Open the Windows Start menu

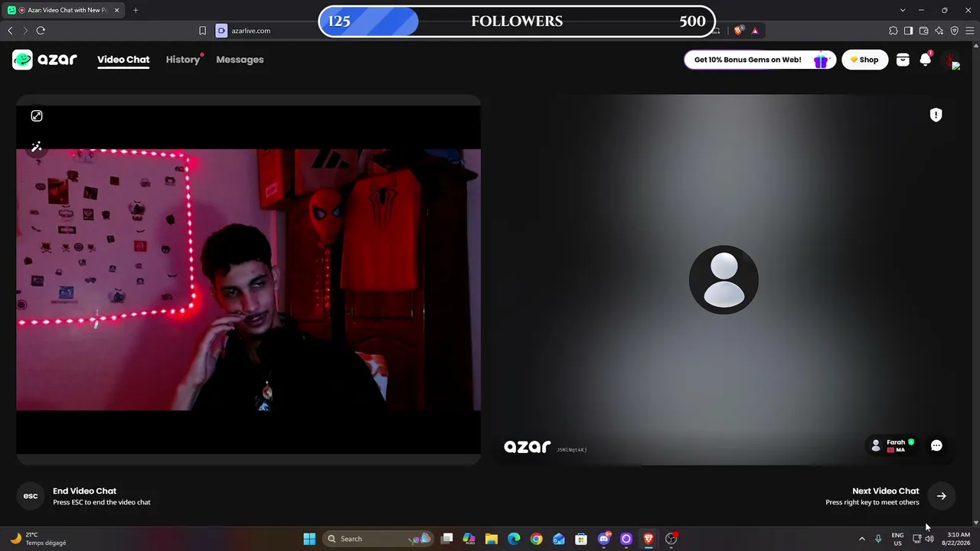(309, 539)
